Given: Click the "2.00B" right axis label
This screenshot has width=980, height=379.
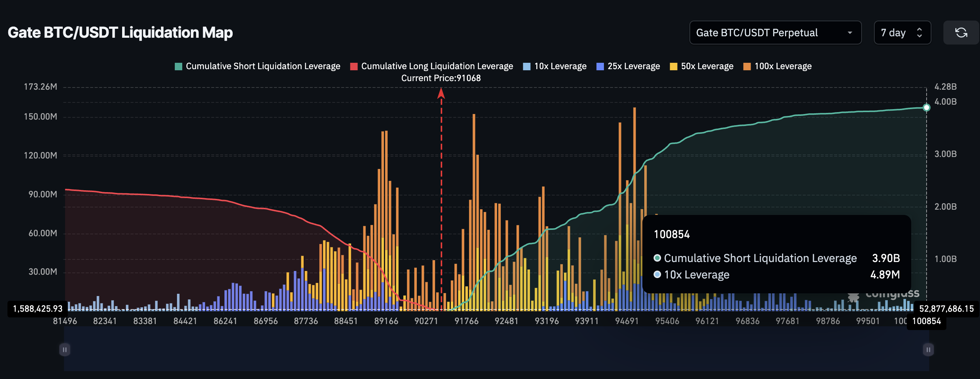Looking at the screenshot, I should click(x=945, y=206).
